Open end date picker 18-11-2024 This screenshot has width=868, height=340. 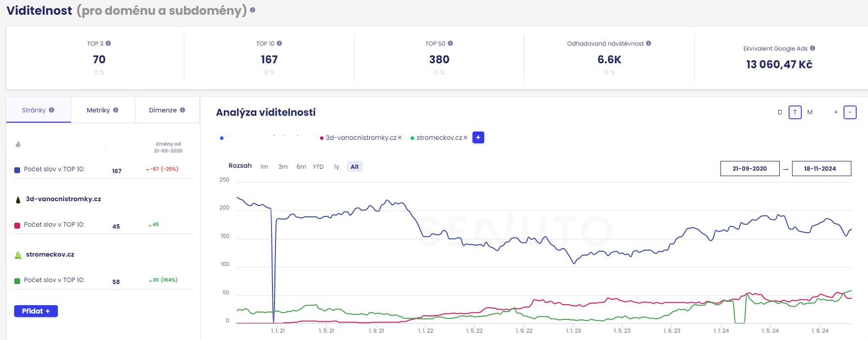pyautogui.click(x=821, y=168)
